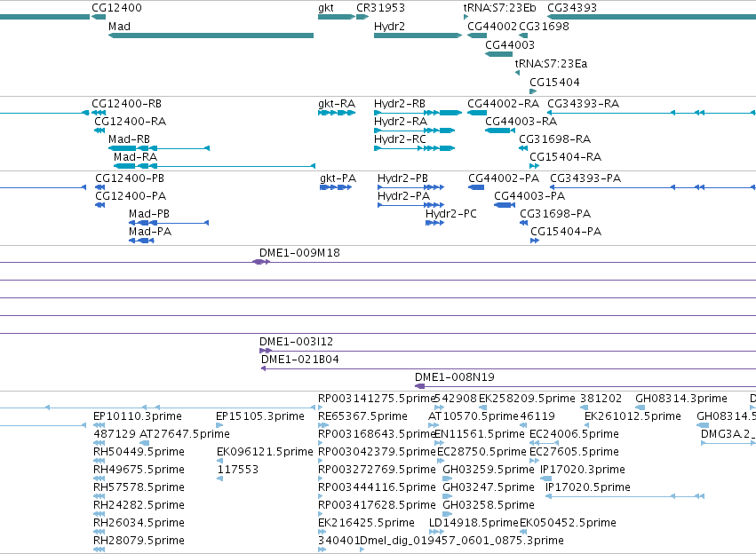
Task: Select the gkt-RA transcript label
Action: click(337, 104)
